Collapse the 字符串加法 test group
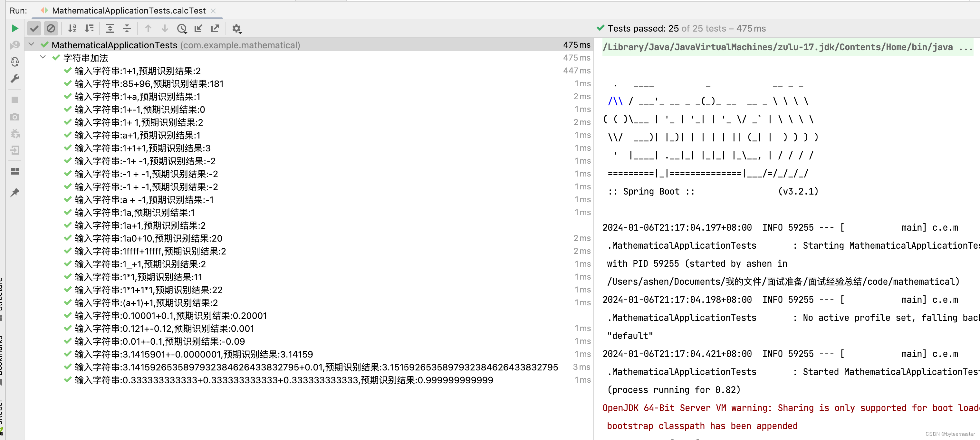980x440 pixels. (43, 58)
